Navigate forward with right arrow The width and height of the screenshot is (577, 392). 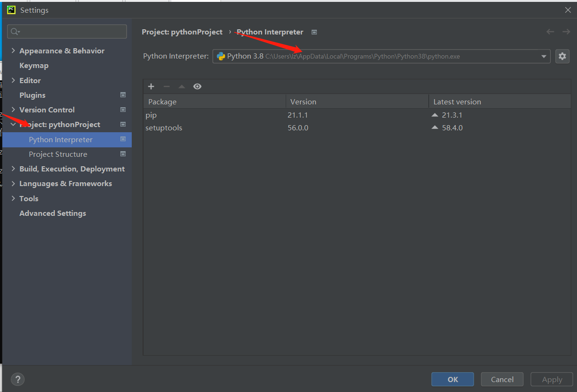[x=566, y=32]
